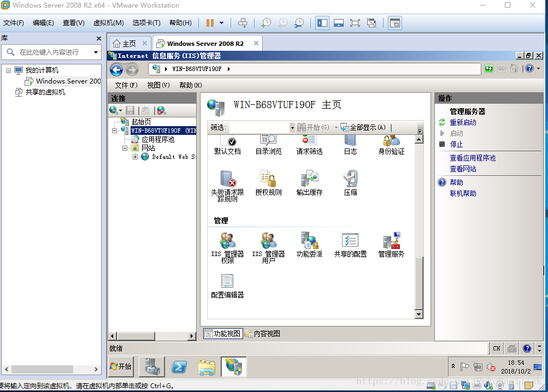The image size is (548, 392).
Task: Open the 输出缓存 feature icon
Action: pos(309,183)
